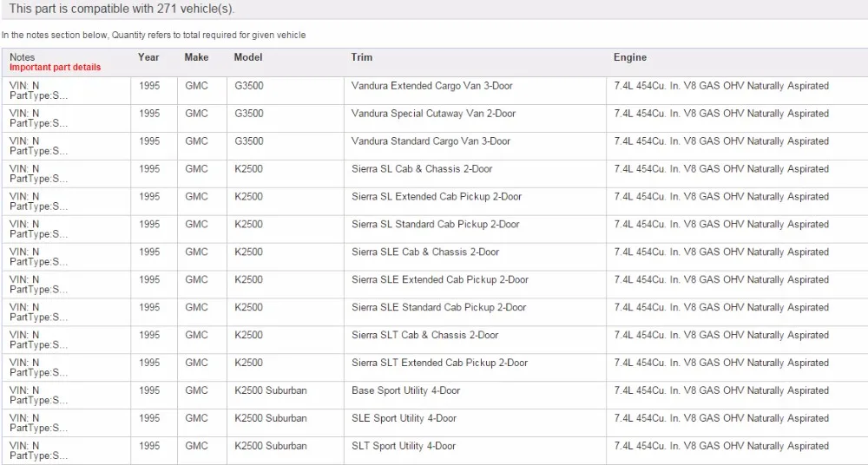Select 'Sierra SLE Cab & Chassis 2-Door' trim cell
Screen dimensions: 868x465
click(425, 252)
